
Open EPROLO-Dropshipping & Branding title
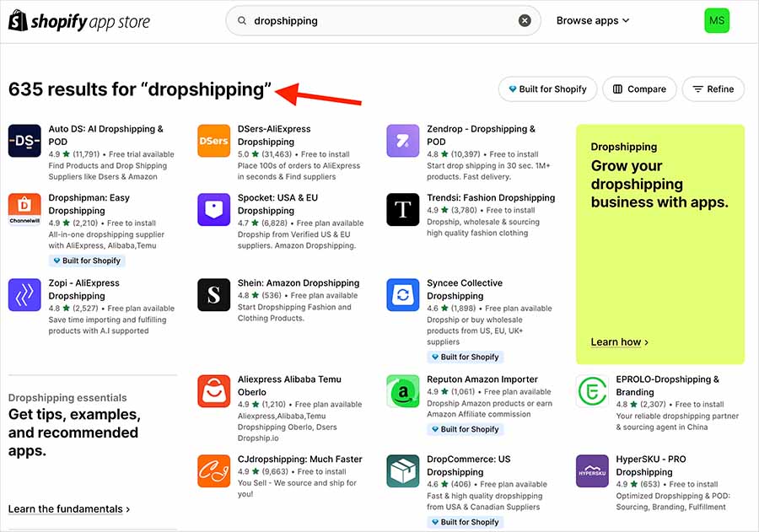point(668,385)
